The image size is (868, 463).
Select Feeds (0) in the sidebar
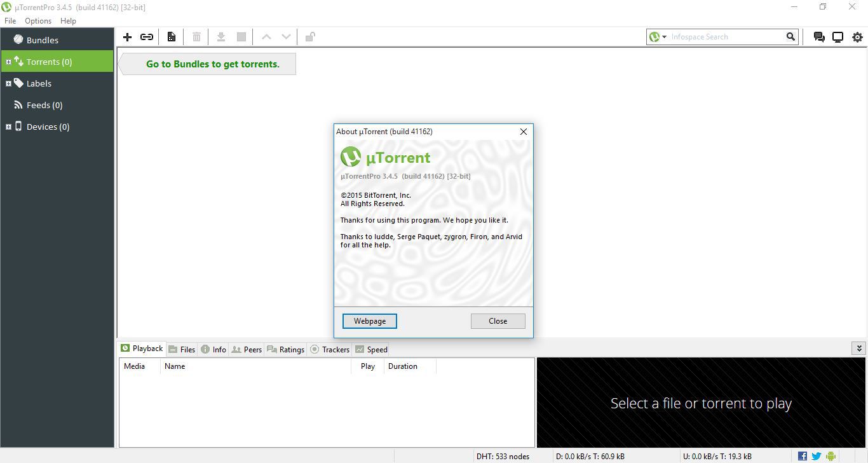pyautogui.click(x=57, y=105)
